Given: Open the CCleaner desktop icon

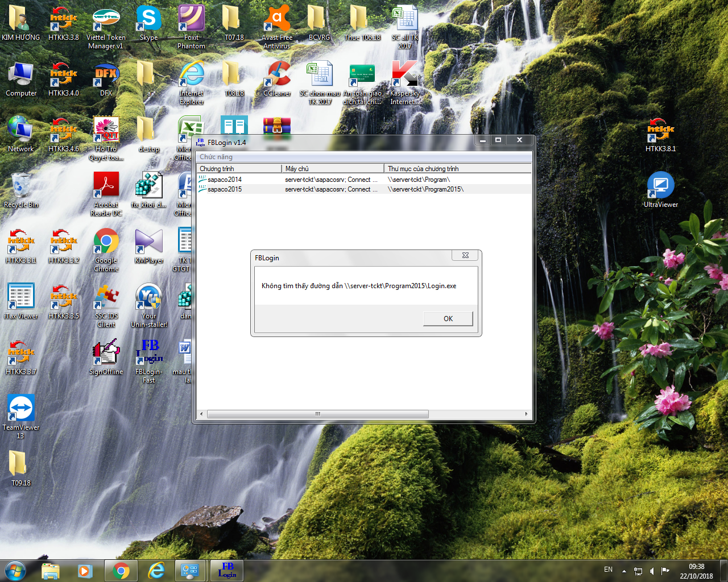Looking at the screenshot, I should [x=277, y=74].
